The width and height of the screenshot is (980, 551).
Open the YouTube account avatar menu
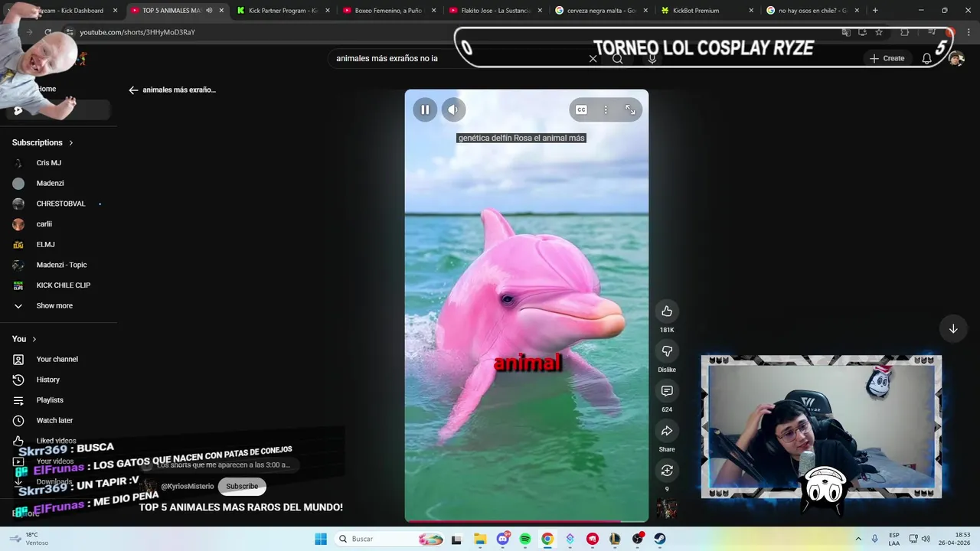[x=955, y=58]
